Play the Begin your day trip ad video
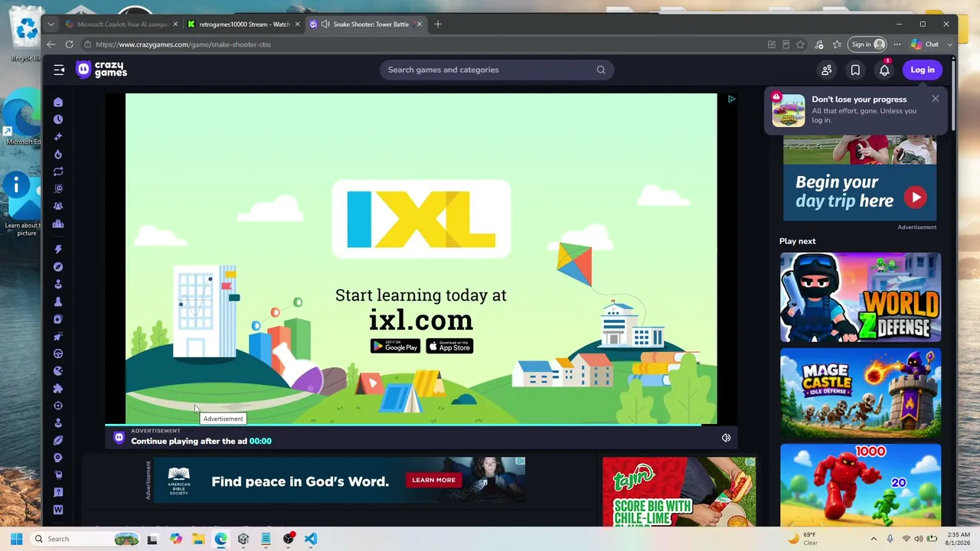The height and width of the screenshot is (551, 980). click(x=916, y=197)
